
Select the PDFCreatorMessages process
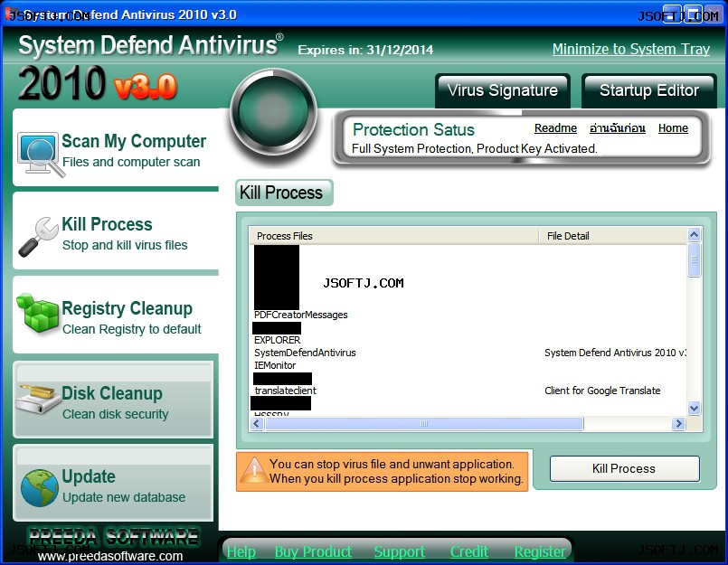tap(301, 315)
